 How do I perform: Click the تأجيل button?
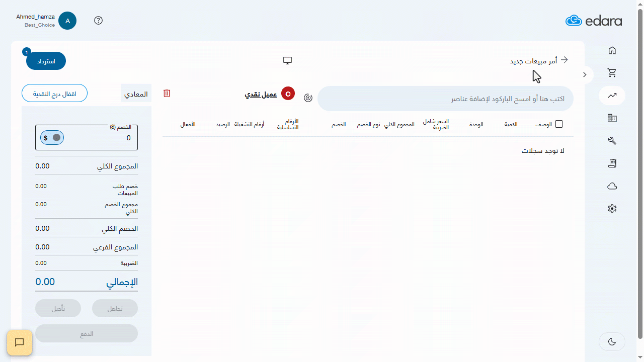point(58,309)
